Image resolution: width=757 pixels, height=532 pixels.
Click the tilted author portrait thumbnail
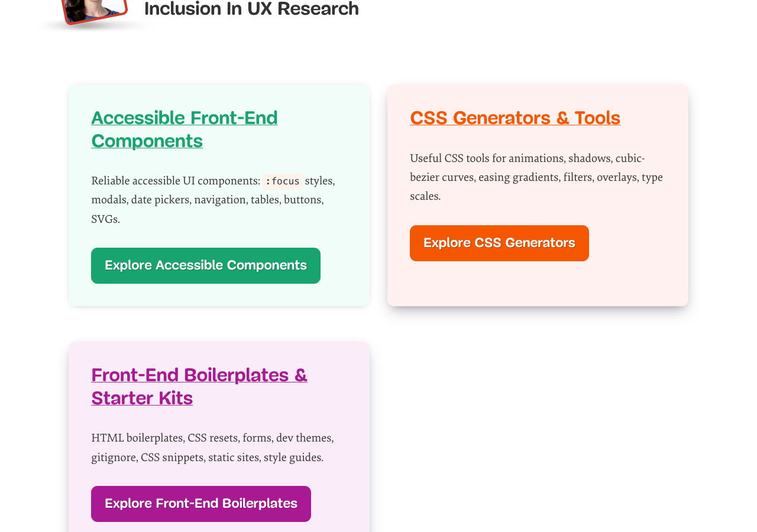95,11
